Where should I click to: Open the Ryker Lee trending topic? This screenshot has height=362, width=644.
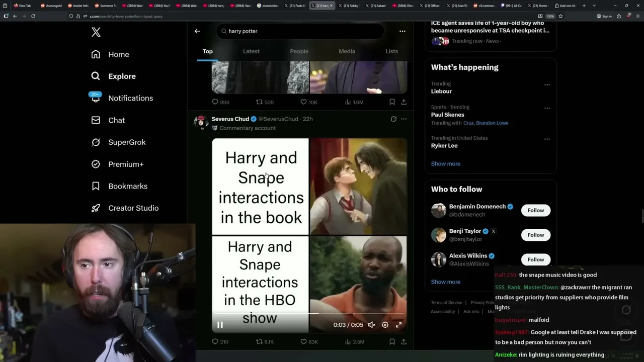(x=444, y=146)
